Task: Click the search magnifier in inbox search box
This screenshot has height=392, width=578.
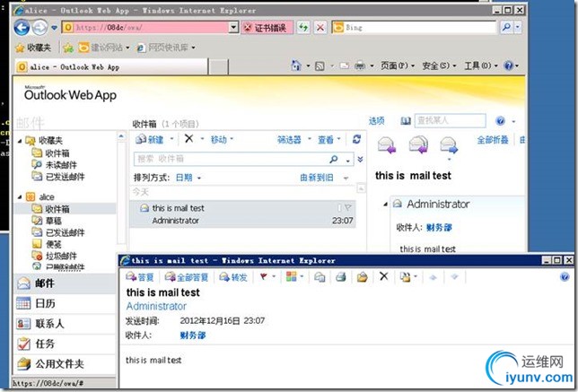Action: 334,159
